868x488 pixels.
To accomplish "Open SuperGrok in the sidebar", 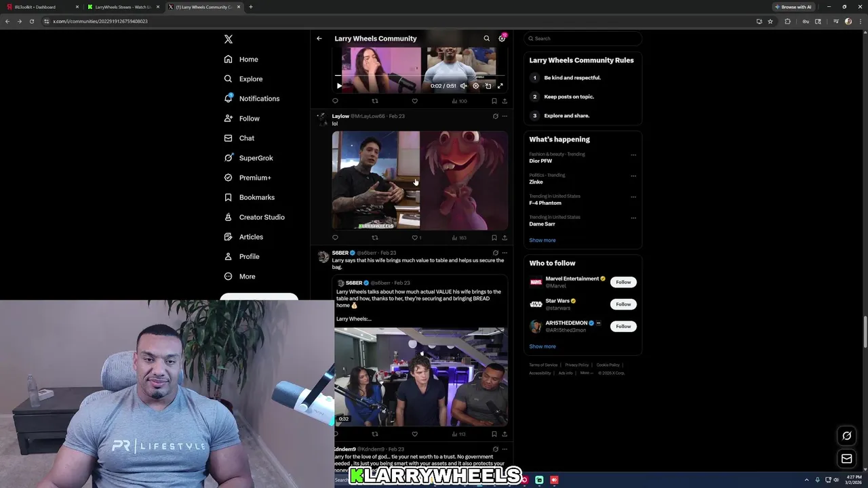I will pos(249,158).
